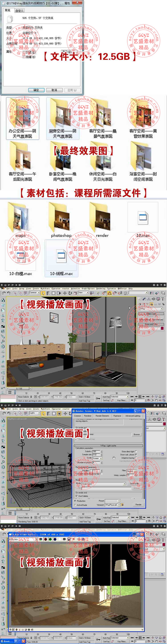Click Redo arrow in camera-view Max toolbar
The height and width of the screenshot is (644, 167).
coord(9,293)
